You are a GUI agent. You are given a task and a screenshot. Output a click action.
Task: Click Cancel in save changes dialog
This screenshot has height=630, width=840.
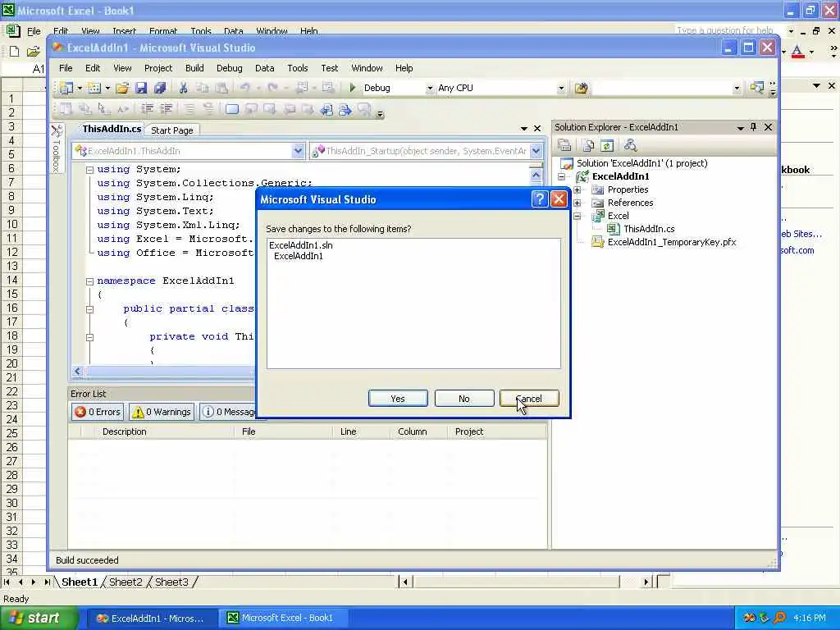pyautogui.click(x=529, y=399)
